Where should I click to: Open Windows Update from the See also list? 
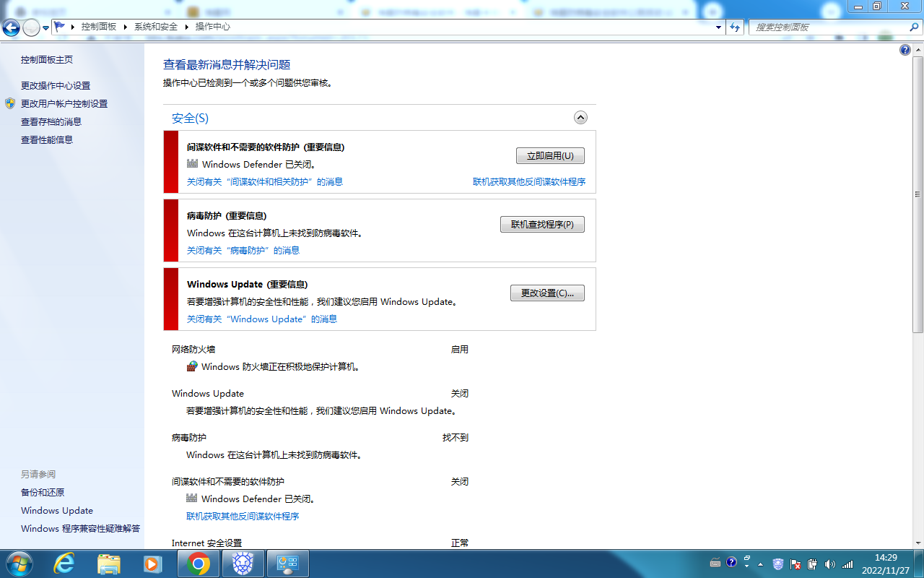pyautogui.click(x=57, y=511)
